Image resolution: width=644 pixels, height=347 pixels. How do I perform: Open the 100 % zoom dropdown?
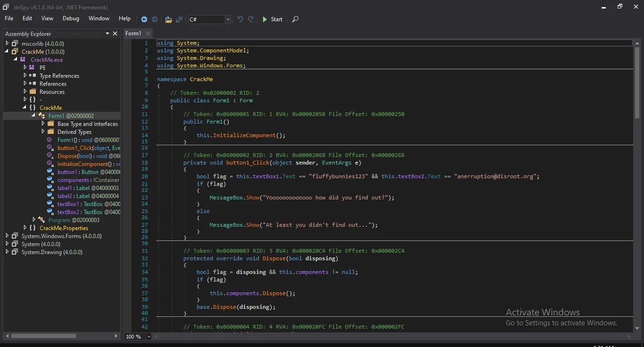149,337
